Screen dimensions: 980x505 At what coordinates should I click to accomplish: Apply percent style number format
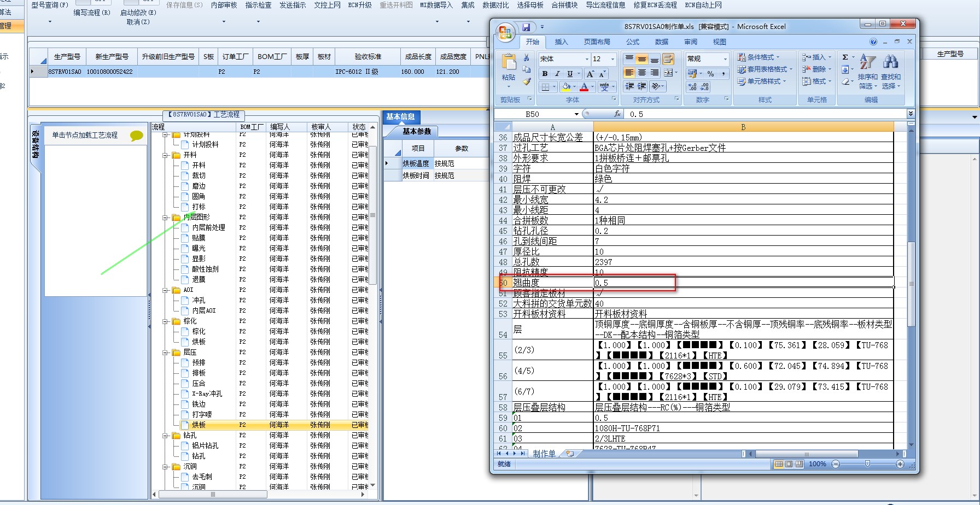tap(710, 73)
